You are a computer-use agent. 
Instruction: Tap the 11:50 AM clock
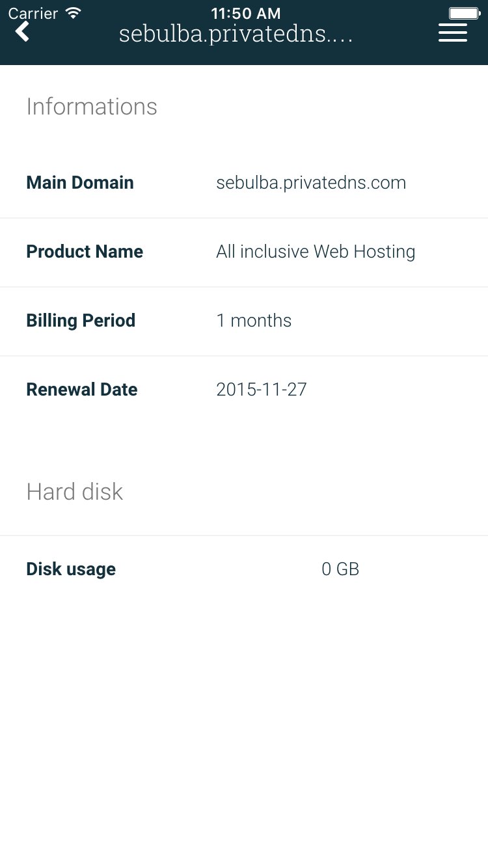[245, 13]
